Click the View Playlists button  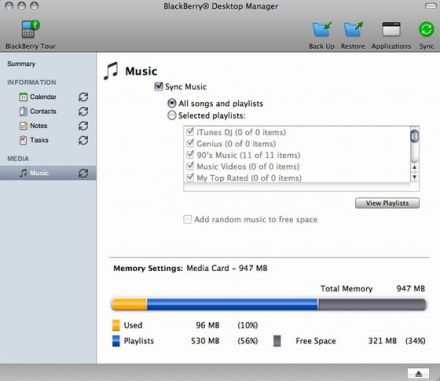click(387, 203)
